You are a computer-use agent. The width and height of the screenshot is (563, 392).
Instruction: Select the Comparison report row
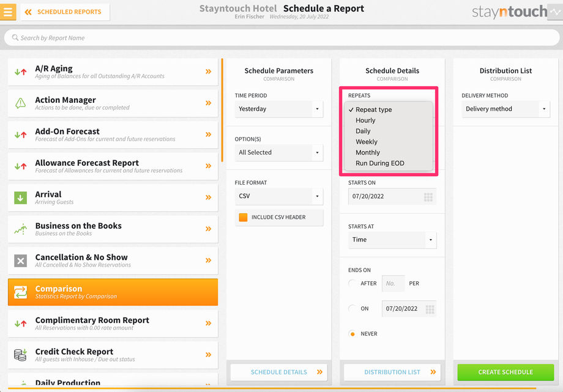point(113,292)
